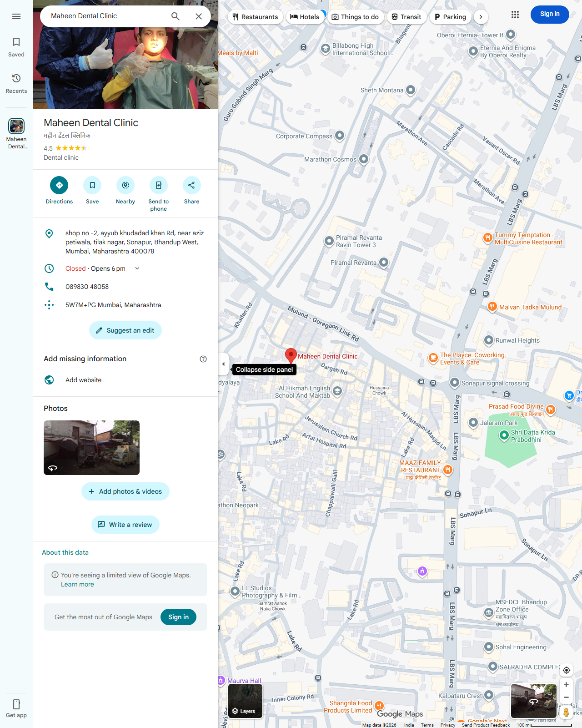The height and width of the screenshot is (728, 582).
Task: Open Google apps grid
Action: (515, 15)
